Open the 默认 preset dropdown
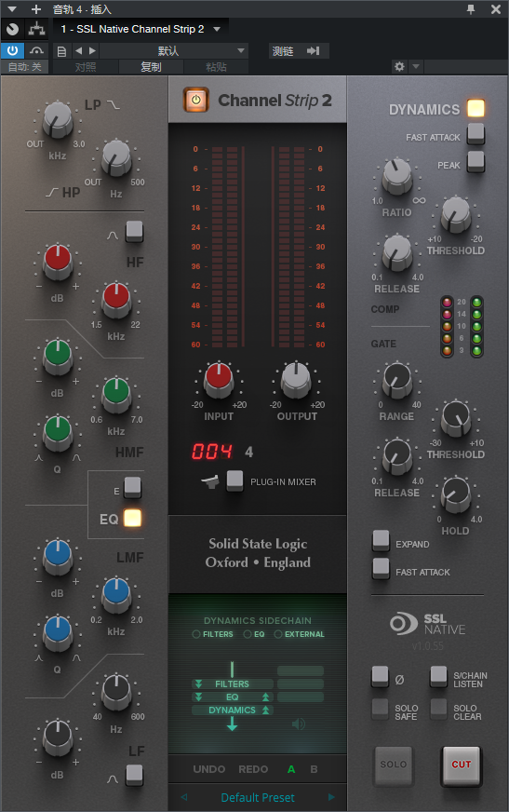509x812 pixels. tap(173, 50)
